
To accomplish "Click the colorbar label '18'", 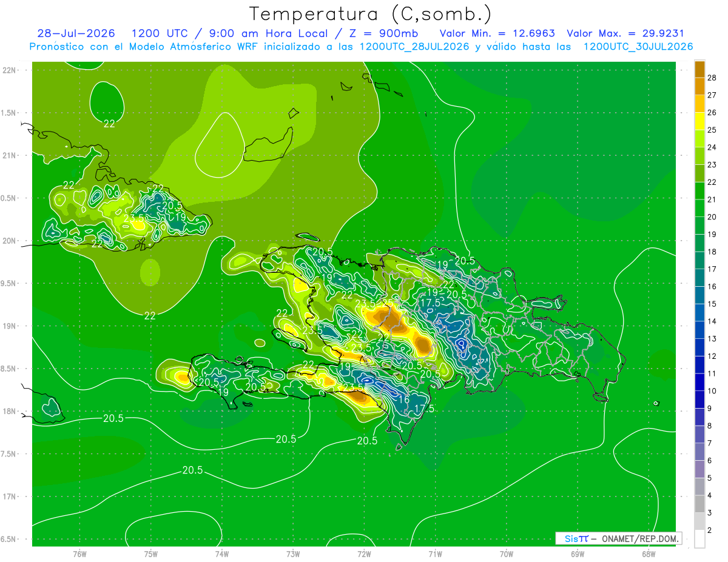I will [x=713, y=252].
